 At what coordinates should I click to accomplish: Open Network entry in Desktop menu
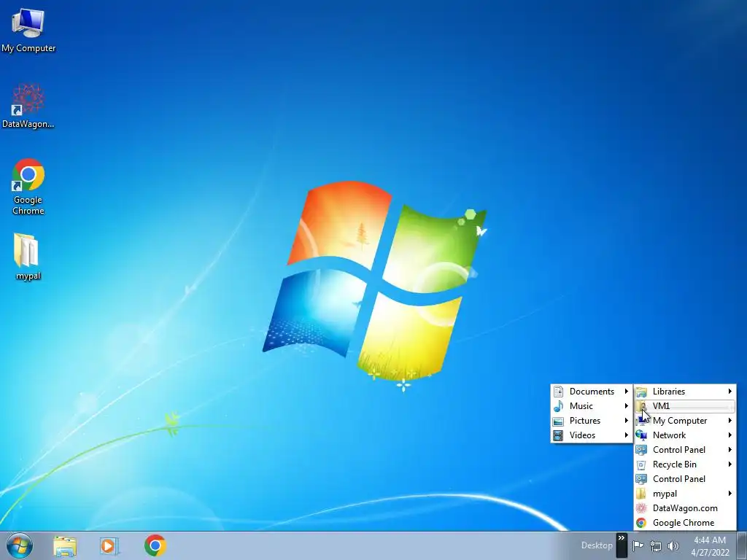tap(684, 435)
